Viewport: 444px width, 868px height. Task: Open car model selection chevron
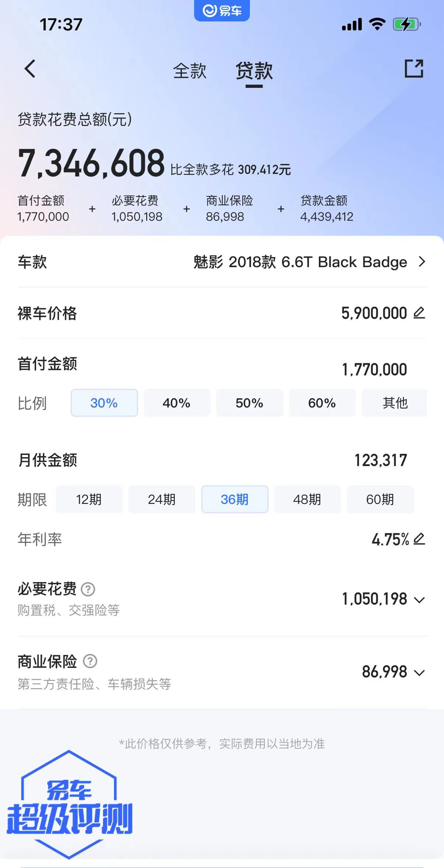coord(422,262)
